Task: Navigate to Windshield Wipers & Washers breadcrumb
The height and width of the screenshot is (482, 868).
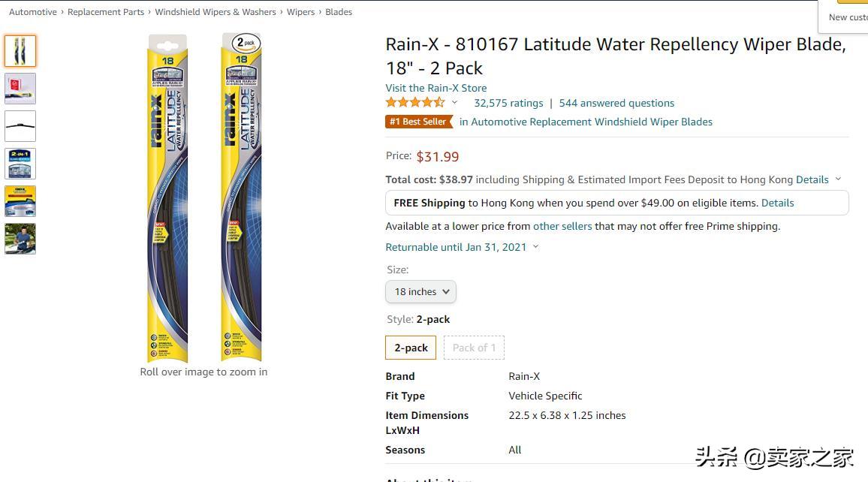Action: (215, 12)
